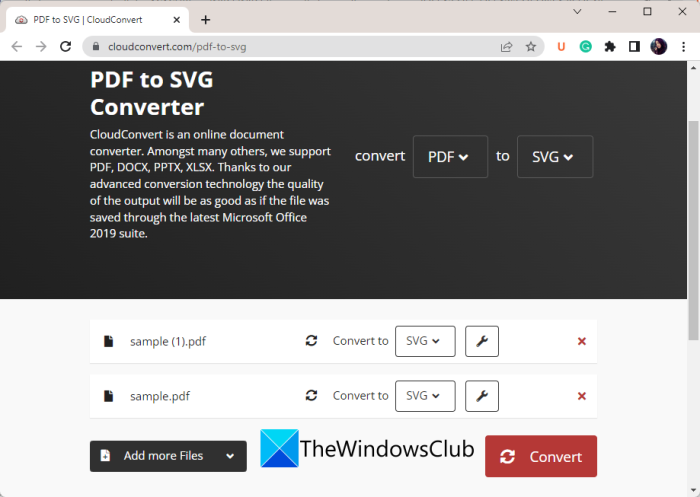Remove sample (1).pdf with the red X
700x497 pixels.
tap(581, 342)
